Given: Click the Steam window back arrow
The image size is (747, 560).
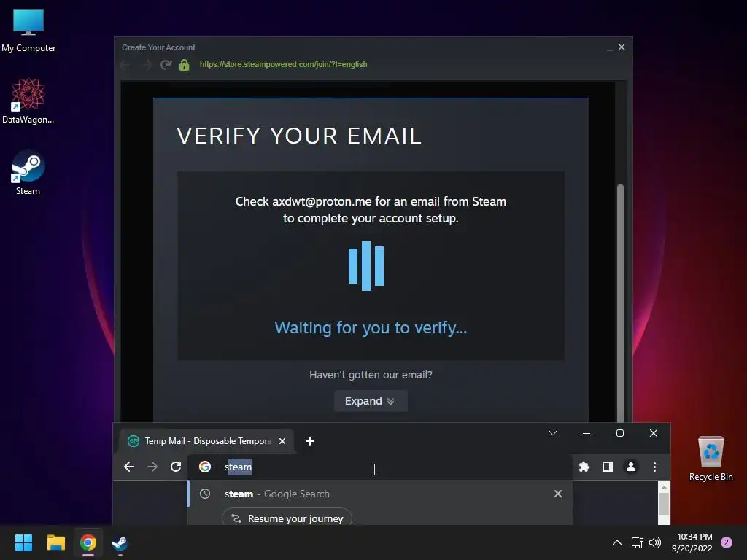Looking at the screenshot, I should [125, 65].
